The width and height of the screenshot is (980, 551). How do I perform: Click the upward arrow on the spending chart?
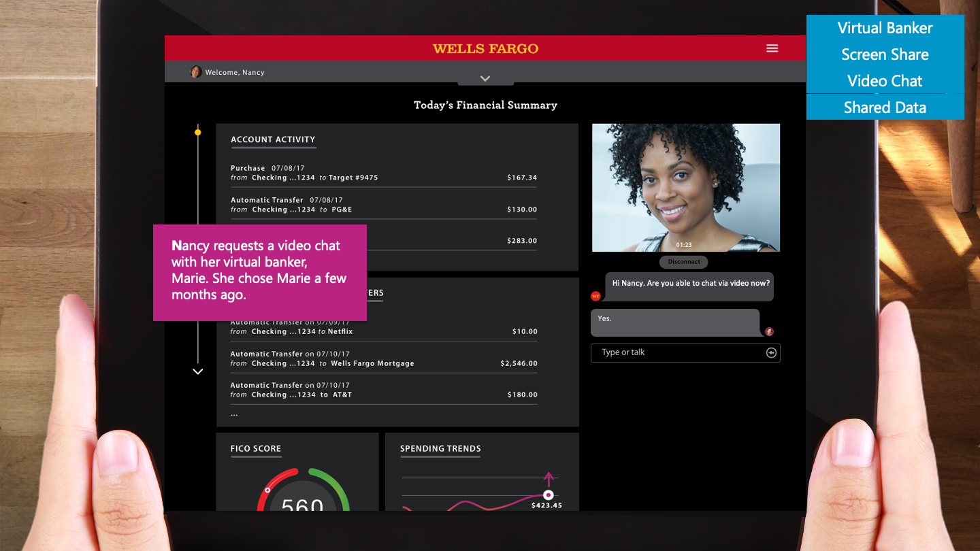(549, 479)
